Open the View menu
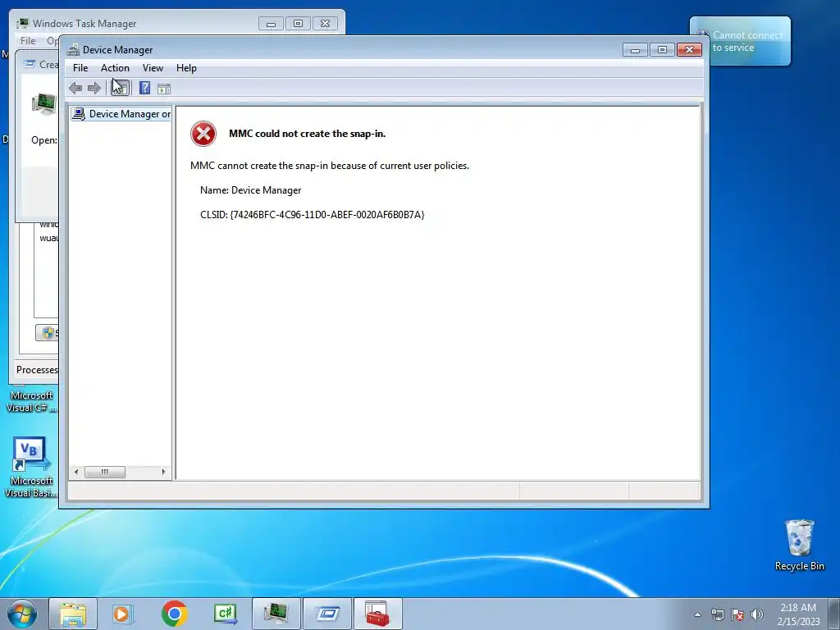This screenshot has width=840, height=630. coord(153,68)
